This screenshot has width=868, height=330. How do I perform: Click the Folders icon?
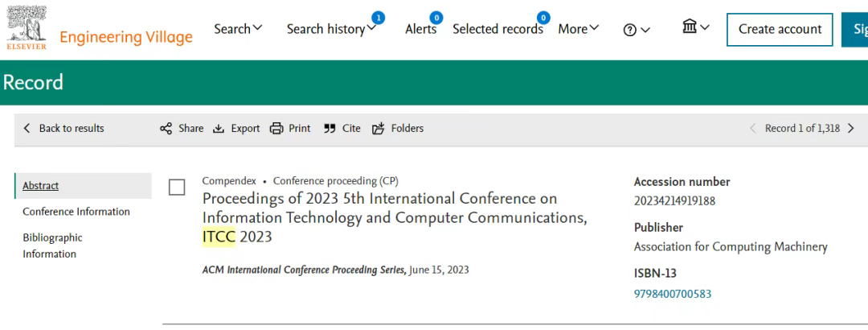378,129
